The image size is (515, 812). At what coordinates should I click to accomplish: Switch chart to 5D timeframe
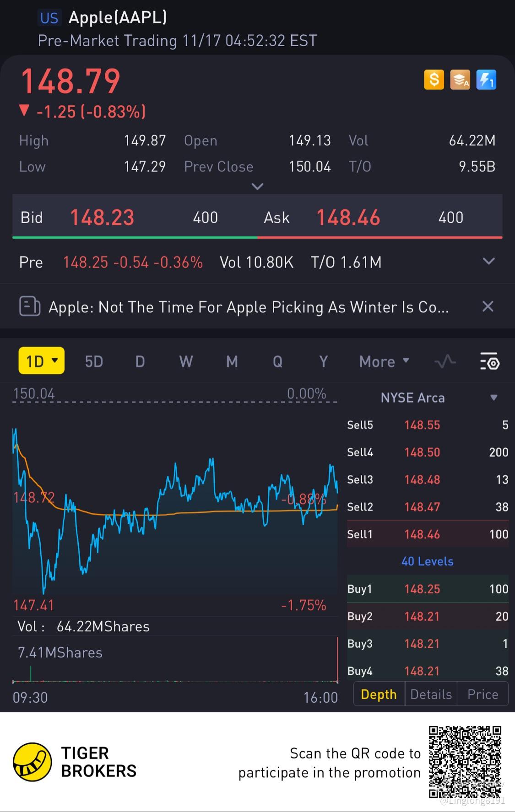(94, 362)
